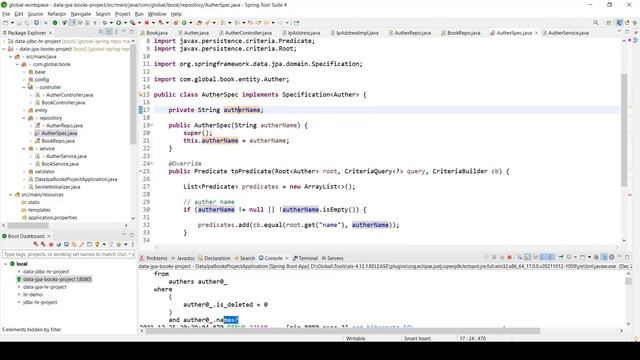Click the magnifier Search icon at top right
Screen dimensions: 640x360
tap(596, 23)
